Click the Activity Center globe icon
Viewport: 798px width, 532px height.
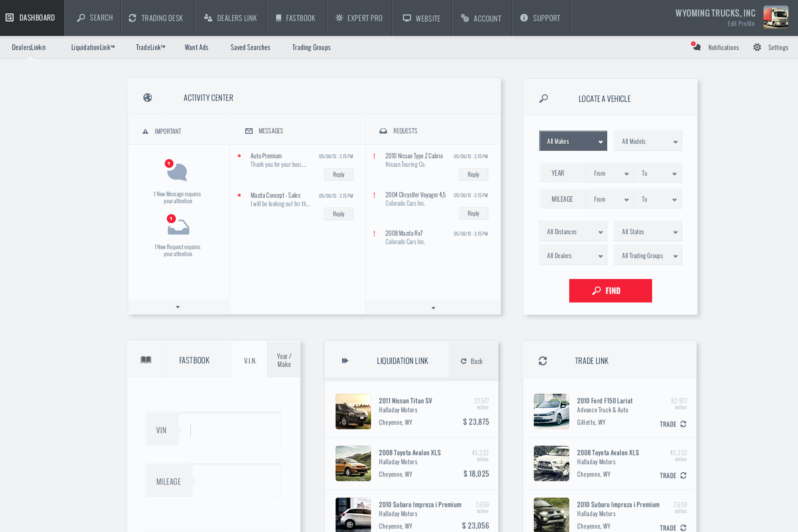148,98
